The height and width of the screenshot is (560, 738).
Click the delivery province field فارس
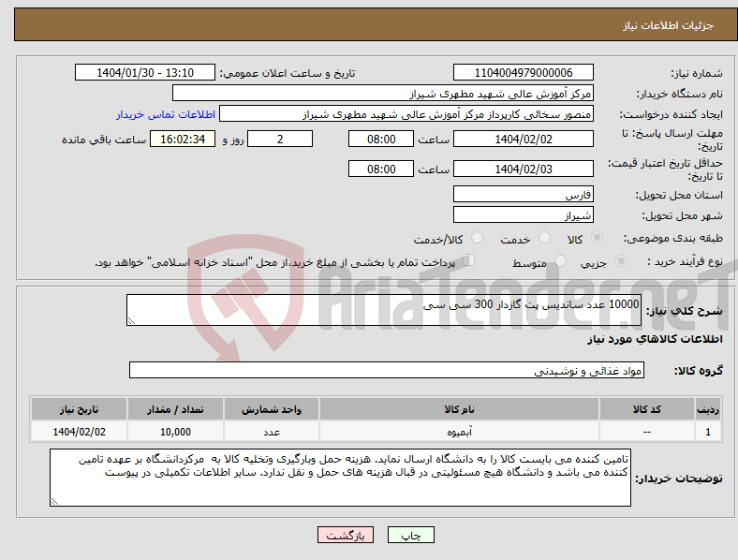point(524,194)
